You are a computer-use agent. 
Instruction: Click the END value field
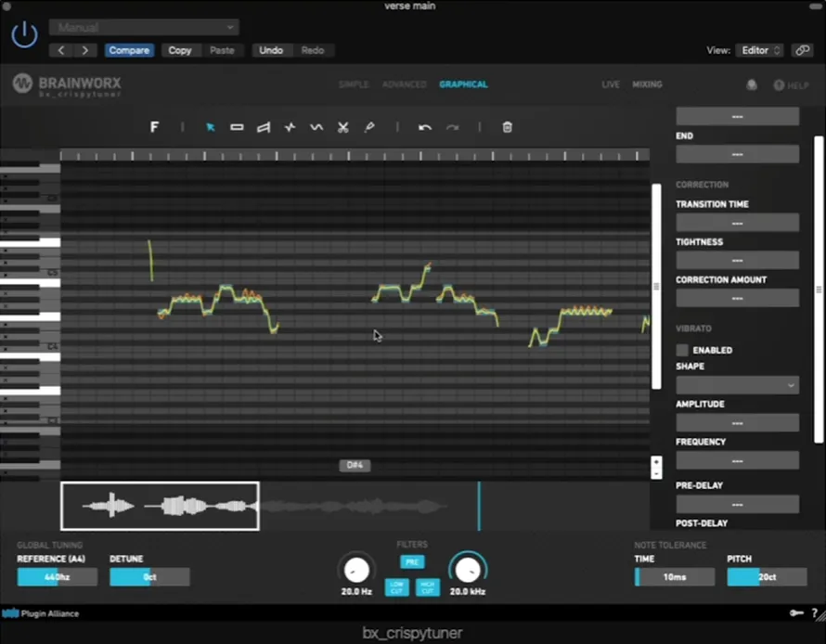[x=737, y=154]
